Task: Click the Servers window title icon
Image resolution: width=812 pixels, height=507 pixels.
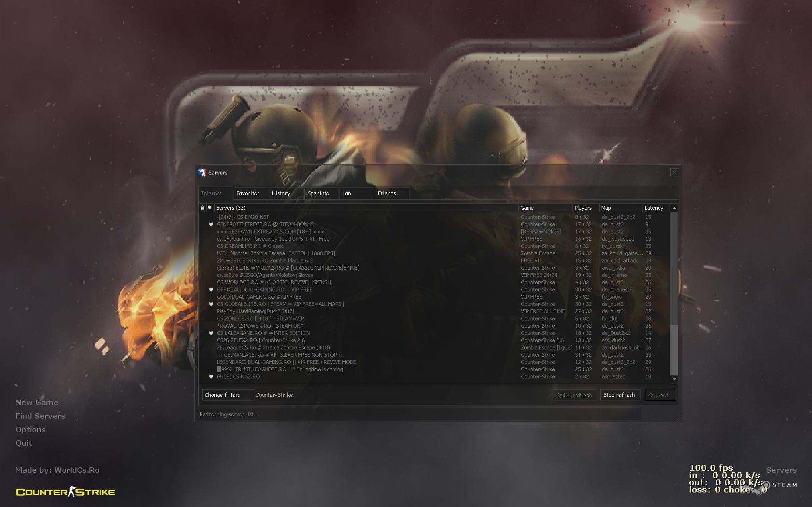Action: pos(202,173)
